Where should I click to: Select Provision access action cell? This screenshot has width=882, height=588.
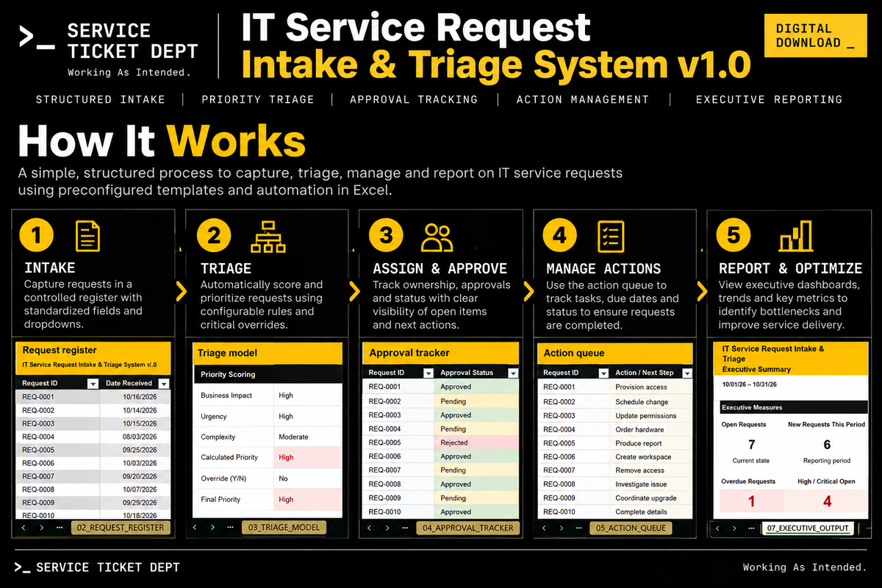651,387
